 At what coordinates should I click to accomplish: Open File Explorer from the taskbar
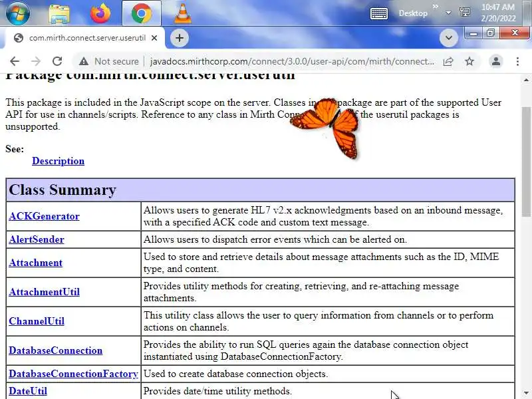point(59,13)
